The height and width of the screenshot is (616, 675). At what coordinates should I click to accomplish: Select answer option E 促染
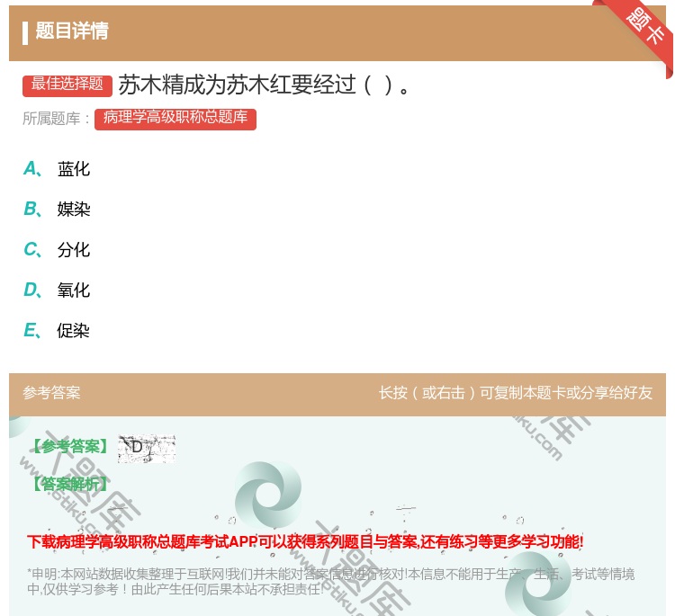57,330
